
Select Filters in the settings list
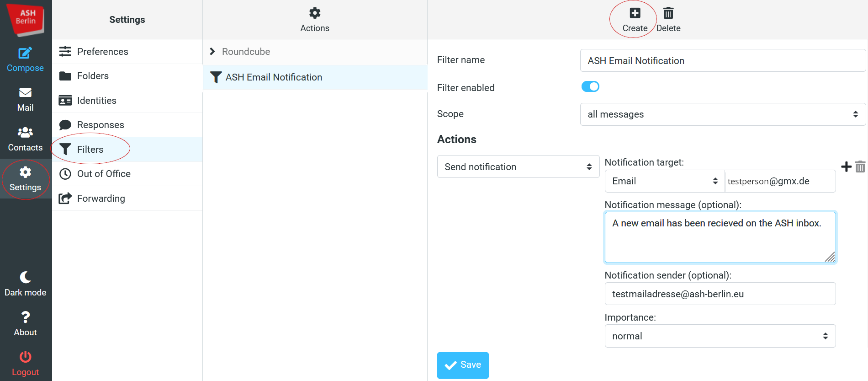coord(127,150)
